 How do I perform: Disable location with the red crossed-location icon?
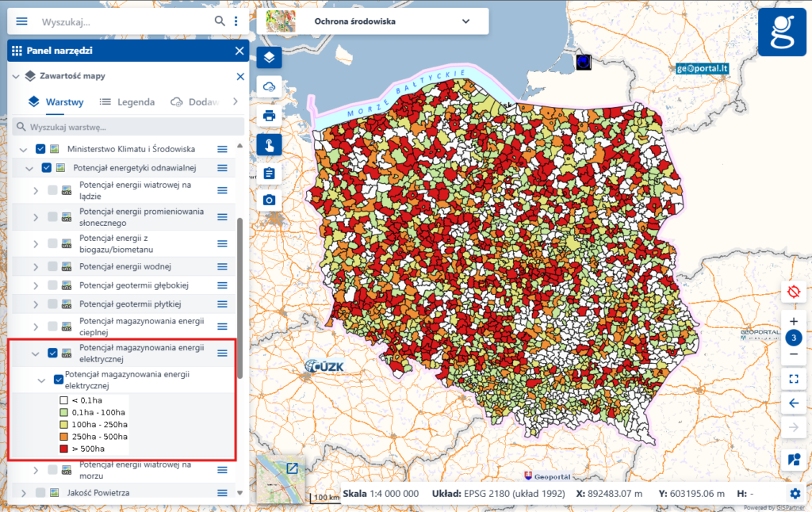[794, 292]
